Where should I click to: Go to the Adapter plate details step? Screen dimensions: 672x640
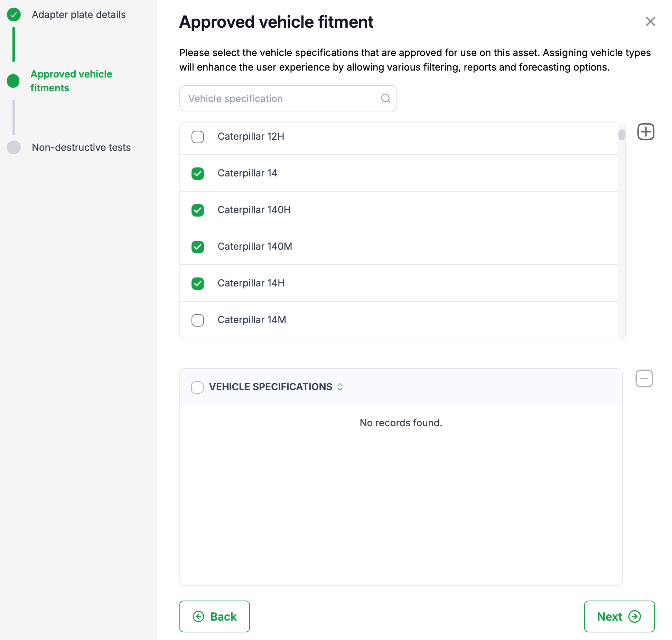coord(79,15)
